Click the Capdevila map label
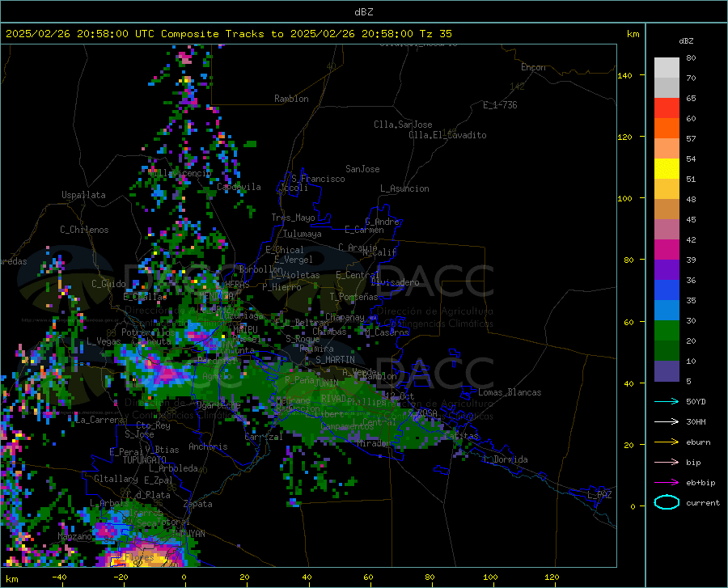 point(239,187)
